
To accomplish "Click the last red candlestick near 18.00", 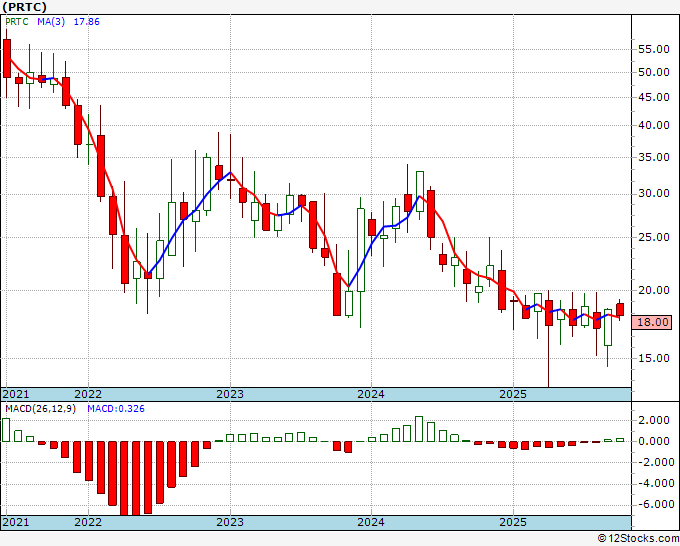I will tap(620, 310).
